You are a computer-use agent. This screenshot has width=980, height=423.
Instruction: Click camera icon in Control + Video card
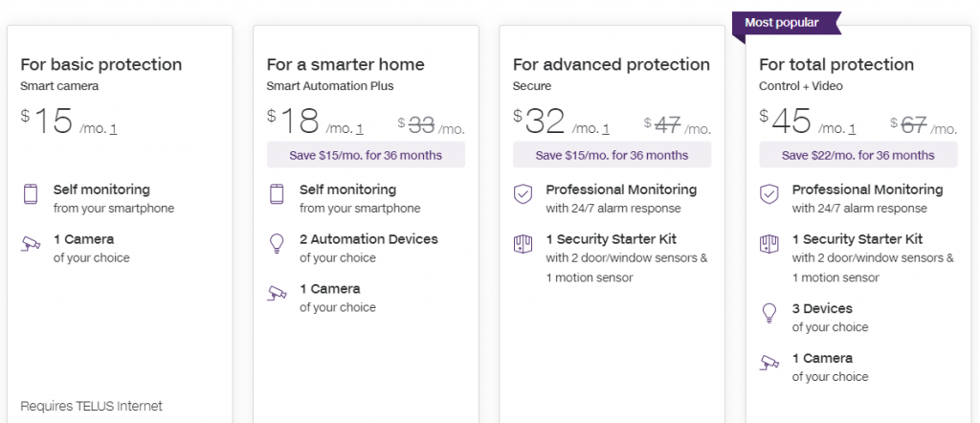pos(769,363)
